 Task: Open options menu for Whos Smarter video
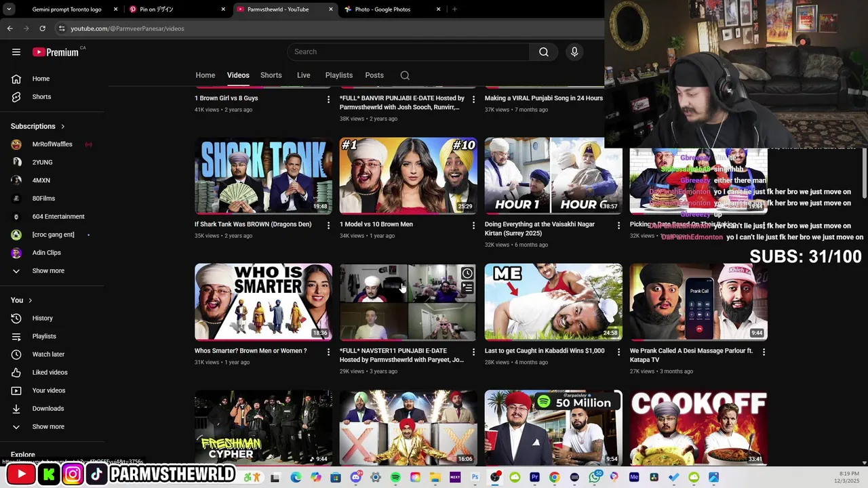[328, 352]
